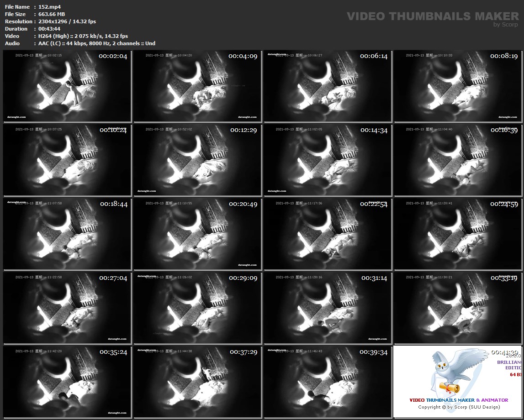
Task: Pick the thumbnail timed 00:20:49
Action: 197,234
